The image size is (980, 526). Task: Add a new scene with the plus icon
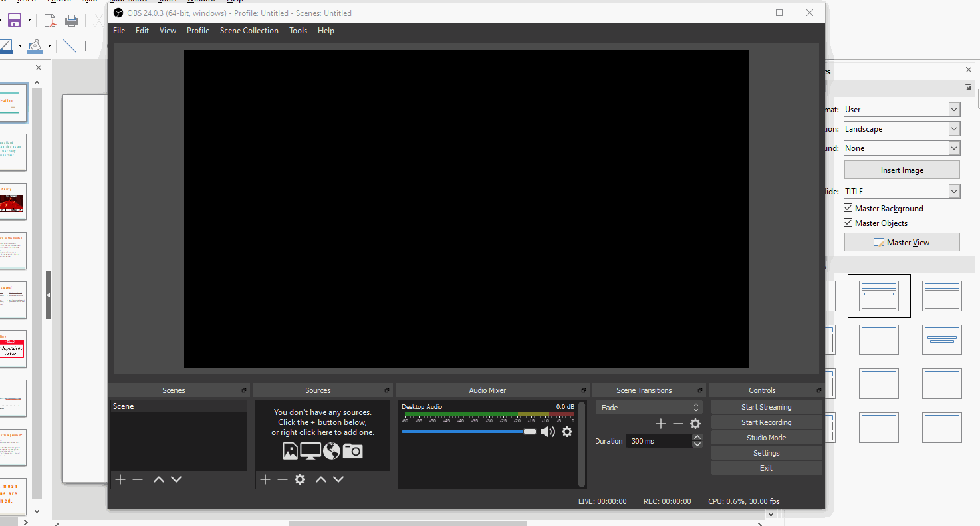click(120, 479)
